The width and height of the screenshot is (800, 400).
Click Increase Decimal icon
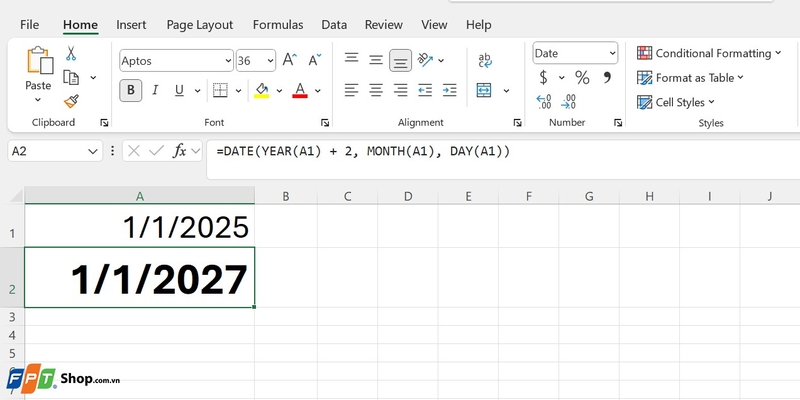coord(544,102)
